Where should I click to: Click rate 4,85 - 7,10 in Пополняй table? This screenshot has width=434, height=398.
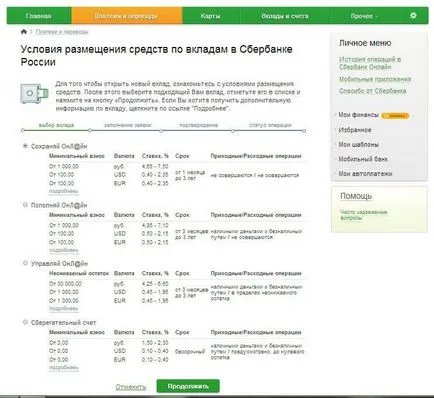coord(155,225)
